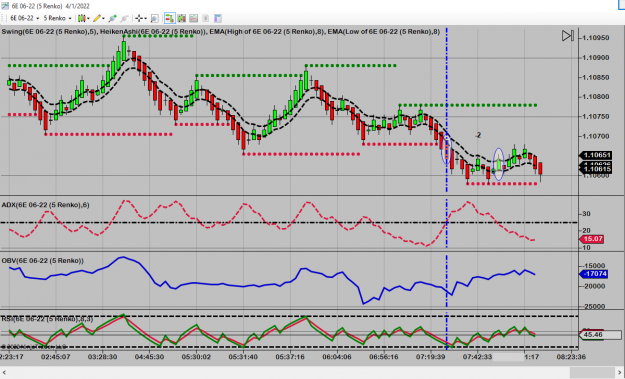Click the blue OBV -17074 value marker
This screenshot has height=379, width=625.
click(x=594, y=274)
